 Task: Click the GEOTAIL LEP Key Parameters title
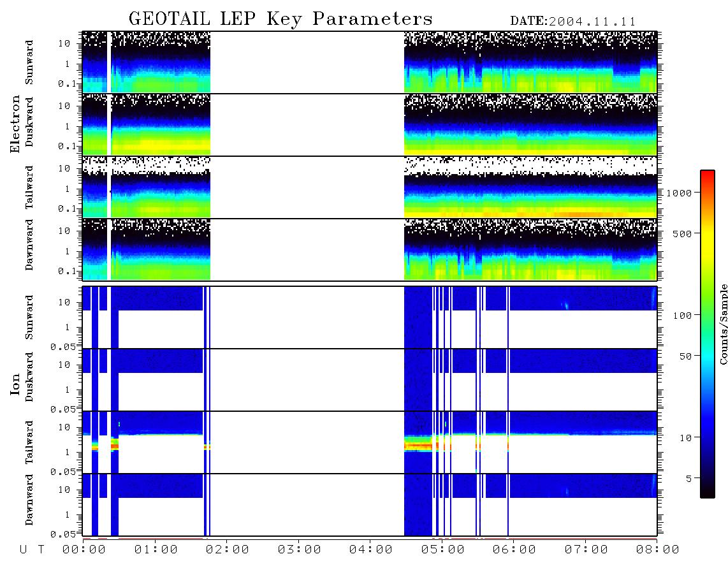pos(280,19)
